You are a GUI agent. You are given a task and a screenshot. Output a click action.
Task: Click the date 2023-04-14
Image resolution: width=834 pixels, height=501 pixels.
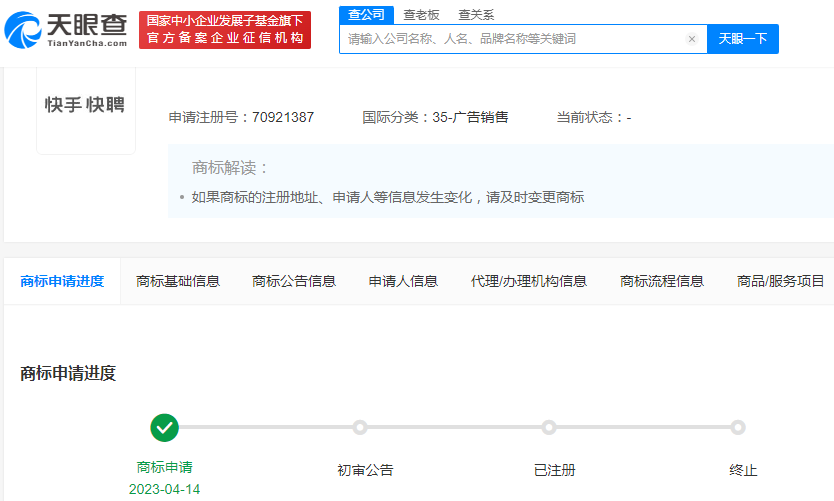click(164, 489)
